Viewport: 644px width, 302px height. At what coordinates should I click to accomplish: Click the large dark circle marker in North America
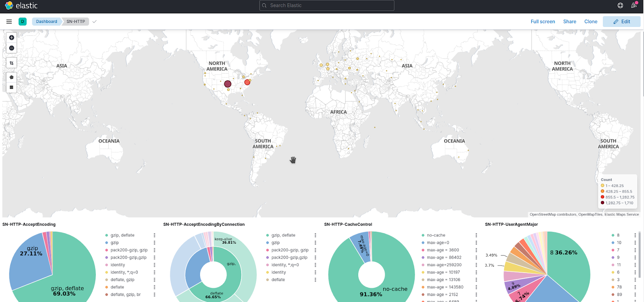pos(228,84)
